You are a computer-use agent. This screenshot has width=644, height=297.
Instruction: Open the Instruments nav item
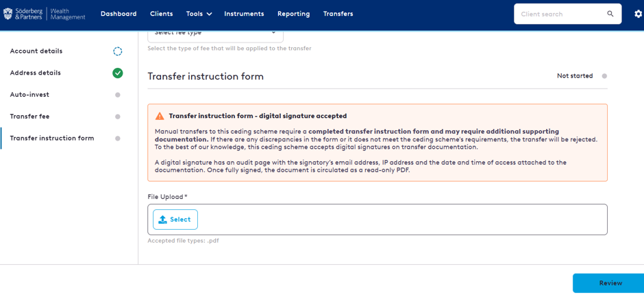(x=244, y=14)
